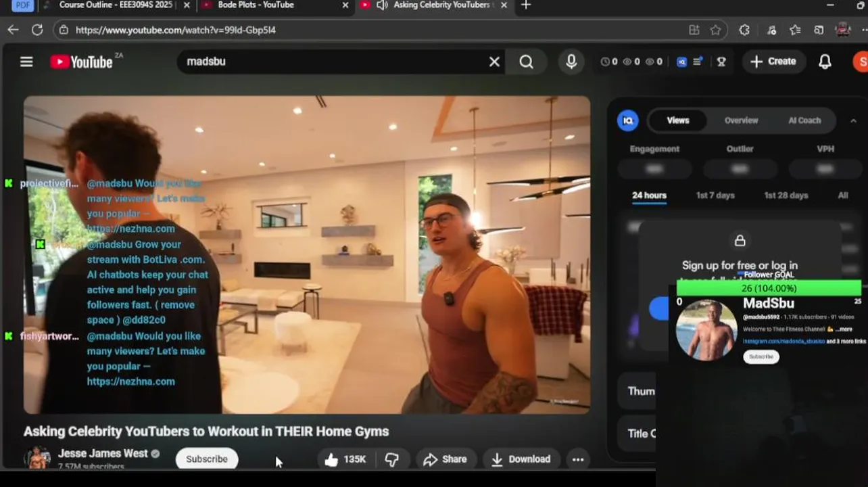Screen dimensions: 868x487
Task: Close the Course Outline tab
Action: (x=187, y=5)
